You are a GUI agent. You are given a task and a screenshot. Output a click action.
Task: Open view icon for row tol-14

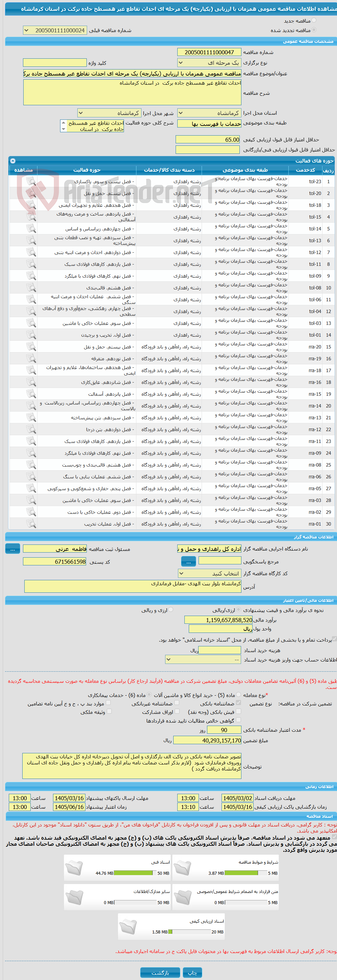(31, 229)
